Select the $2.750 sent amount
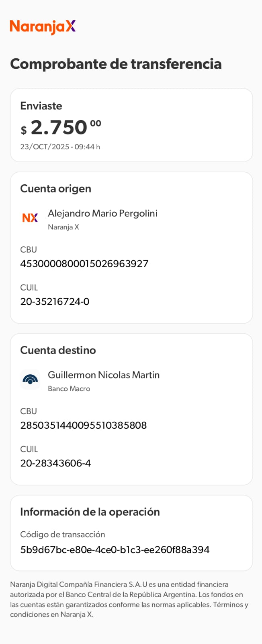 click(x=60, y=128)
